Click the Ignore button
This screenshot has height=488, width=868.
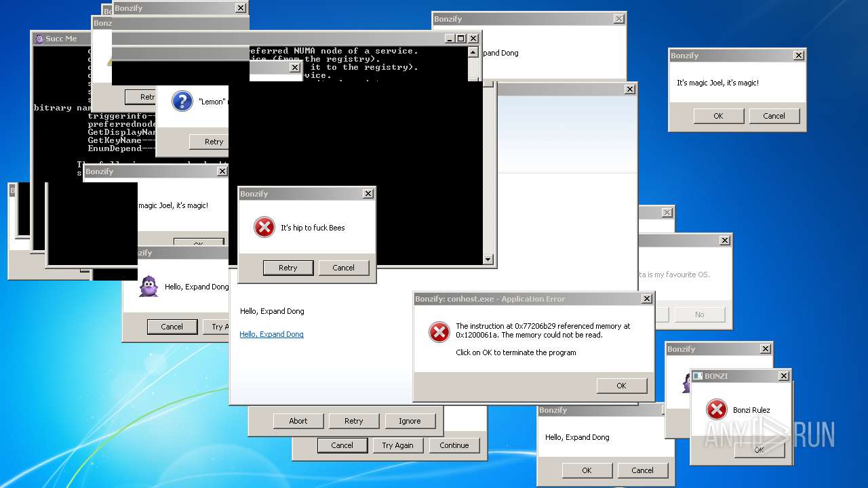[x=410, y=421]
